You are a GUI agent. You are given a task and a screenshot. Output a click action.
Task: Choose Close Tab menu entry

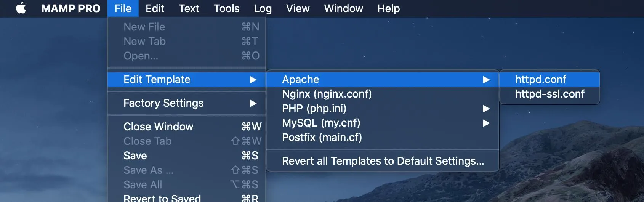pos(187,141)
